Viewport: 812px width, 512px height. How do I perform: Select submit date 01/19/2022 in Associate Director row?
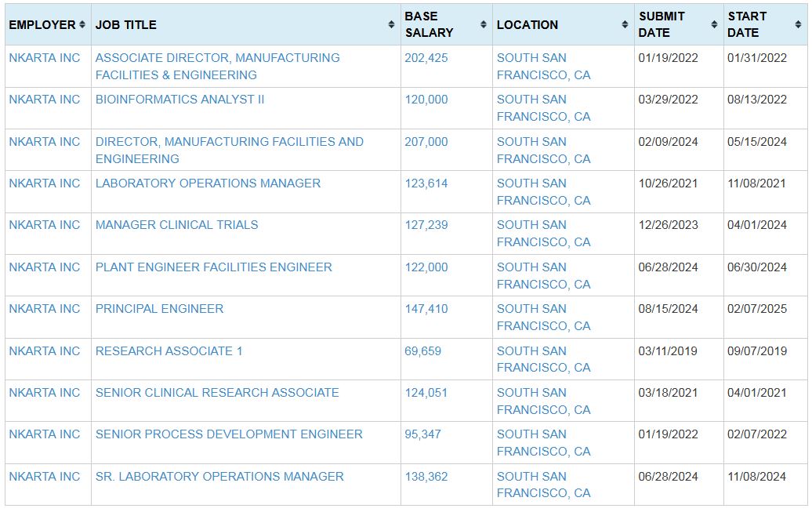point(668,58)
